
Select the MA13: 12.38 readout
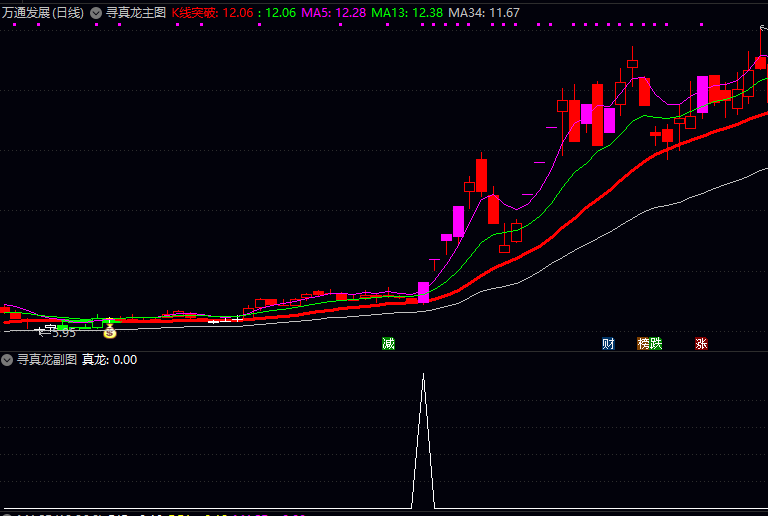(x=407, y=13)
